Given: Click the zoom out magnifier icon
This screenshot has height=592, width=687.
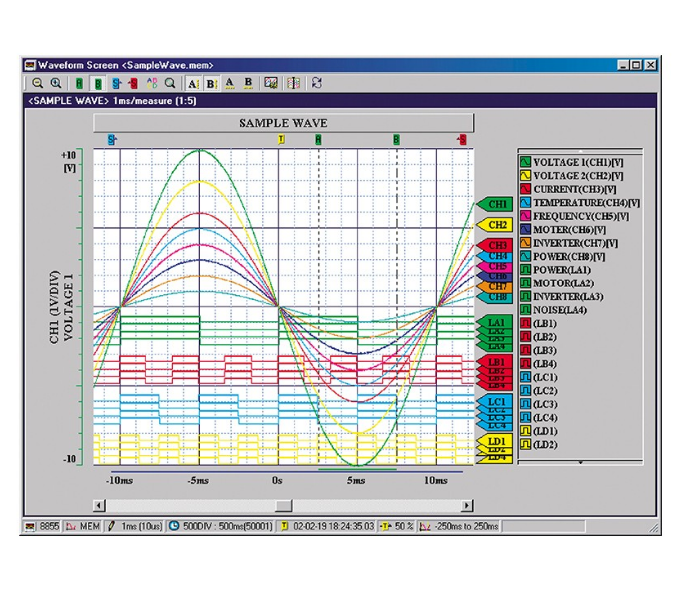Looking at the screenshot, I should coord(37,84).
